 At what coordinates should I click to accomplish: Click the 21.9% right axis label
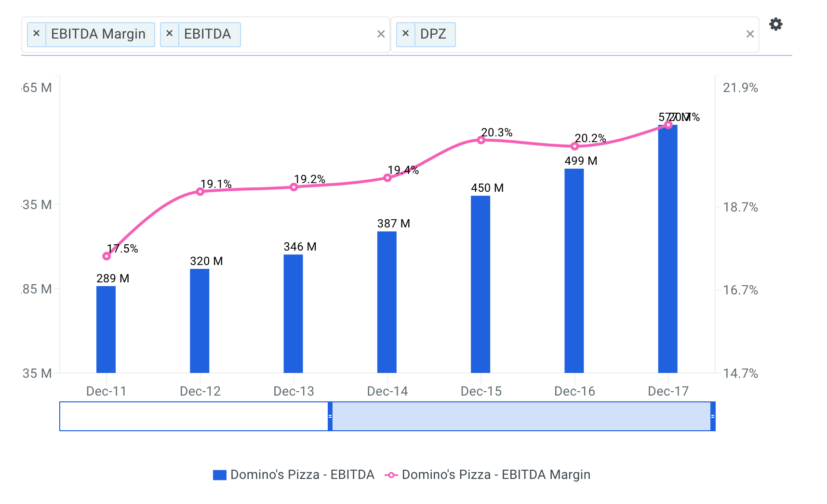tap(740, 88)
